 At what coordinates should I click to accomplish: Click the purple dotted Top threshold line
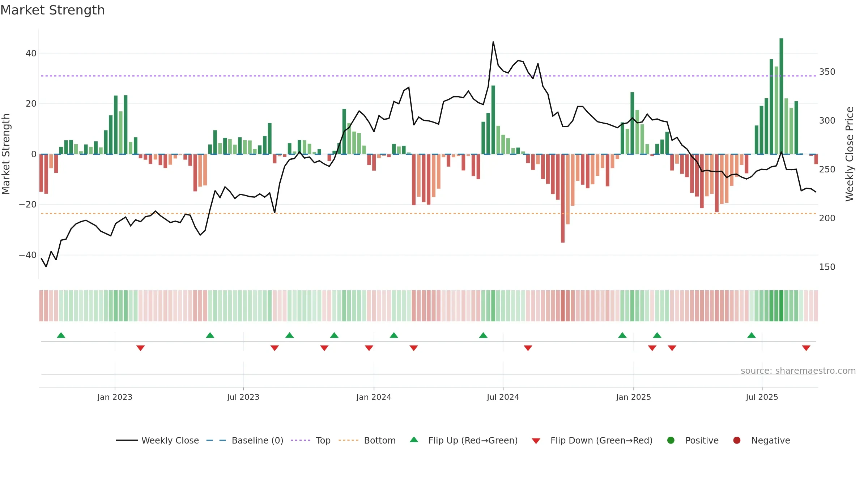[x=429, y=76]
